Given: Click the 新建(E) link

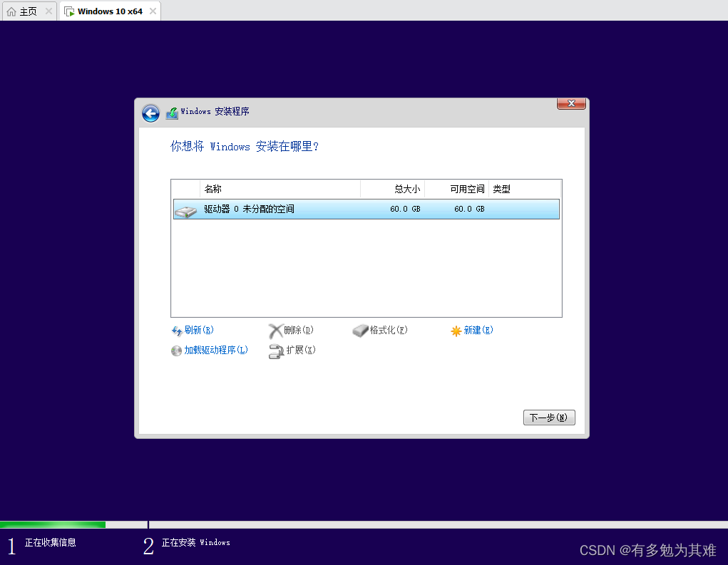Looking at the screenshot, I should coord(478,331).
